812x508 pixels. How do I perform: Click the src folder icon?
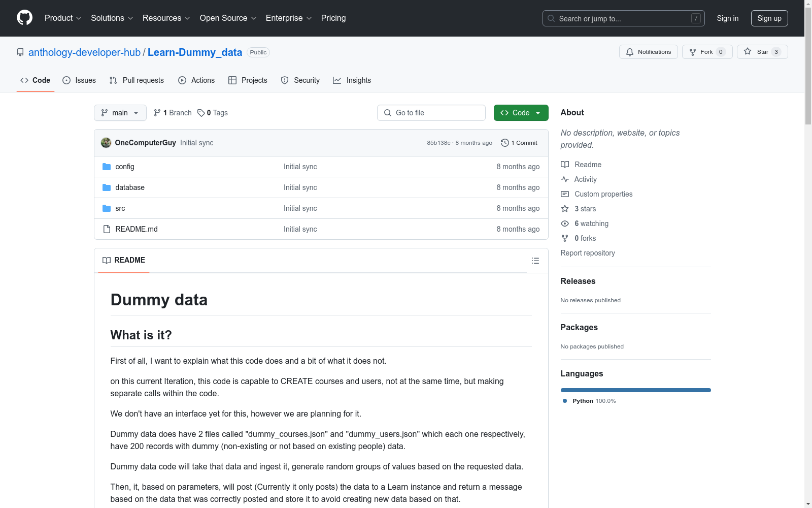click(x=107, y=208)
